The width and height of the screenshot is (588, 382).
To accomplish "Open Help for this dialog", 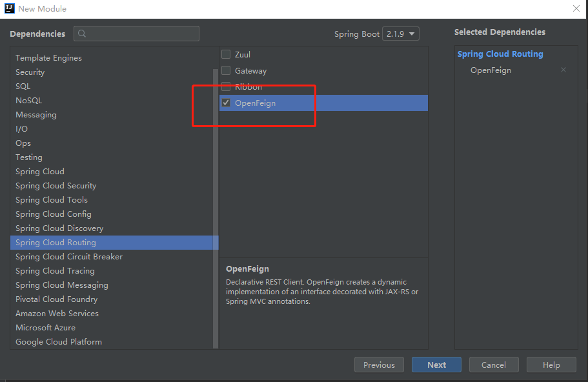I will pos(551,365).
